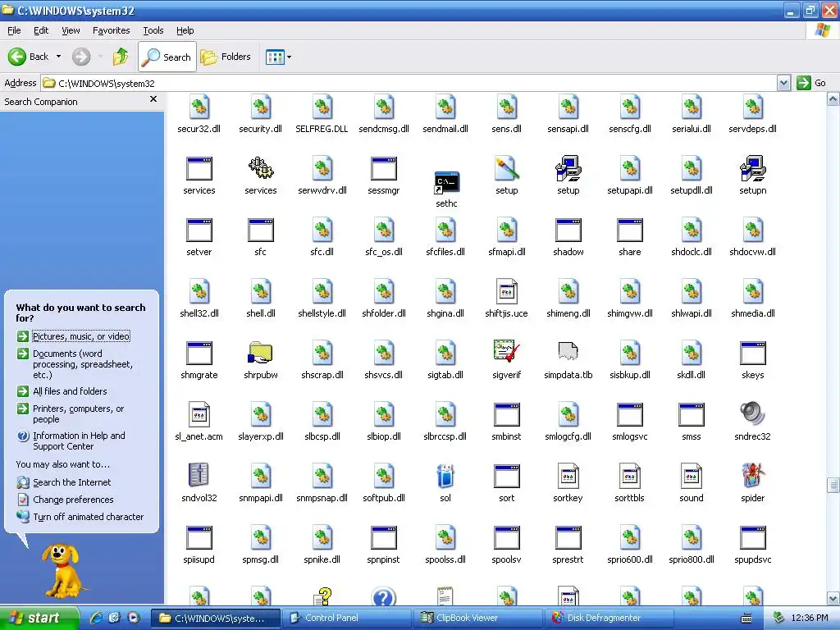The width and height of the screenshot is (840, 630).
Task: Open the Views dropdown button
Action: 279,57
